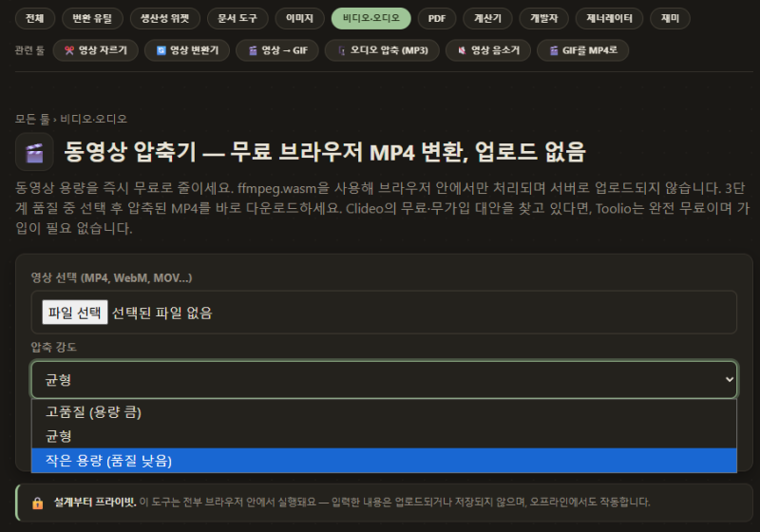Click the clapperboard icon on 영상 → GIF
The height and width of the screenshot is (532, 760).
coord(253,50)
